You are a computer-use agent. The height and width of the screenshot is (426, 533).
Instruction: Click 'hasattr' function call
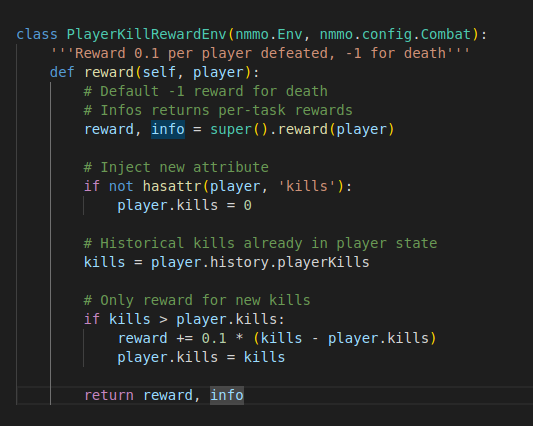point(172,186)
